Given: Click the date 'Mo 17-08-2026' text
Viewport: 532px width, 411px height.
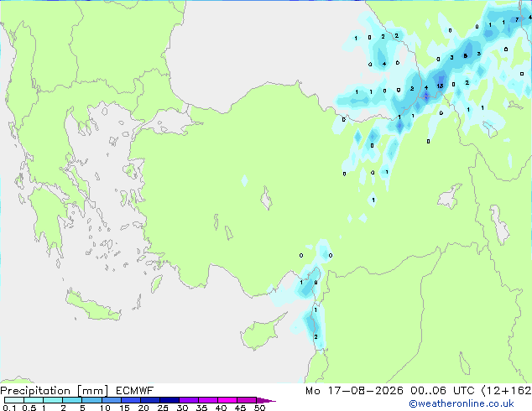Looking at the screenshot, I should click(354, 391).
